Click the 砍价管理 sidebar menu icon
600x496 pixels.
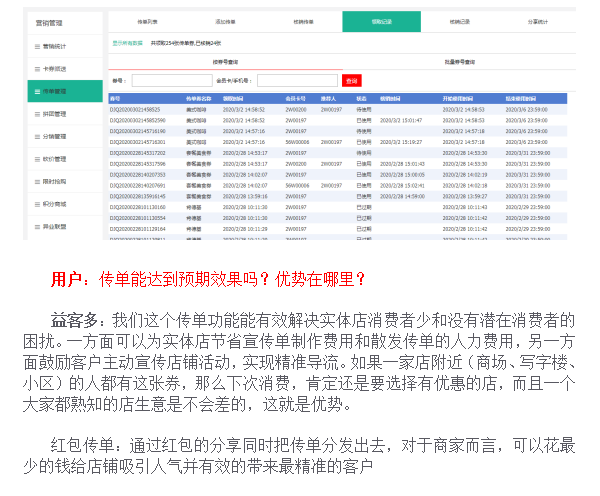coord(35,159)
